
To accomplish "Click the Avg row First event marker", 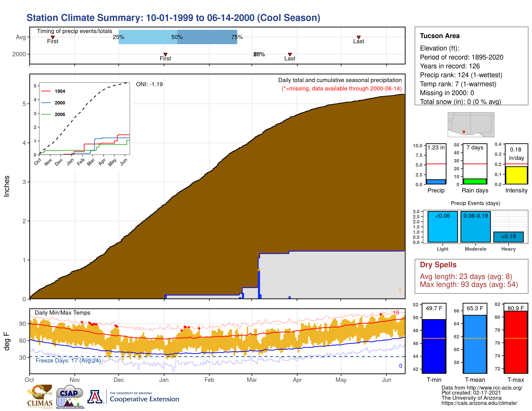I will pos(53,37).
